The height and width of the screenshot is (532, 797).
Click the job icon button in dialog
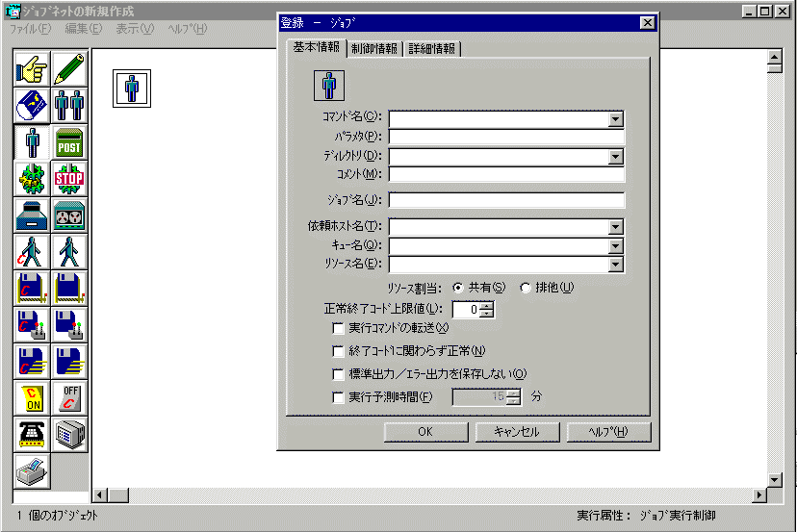point(329,86)
